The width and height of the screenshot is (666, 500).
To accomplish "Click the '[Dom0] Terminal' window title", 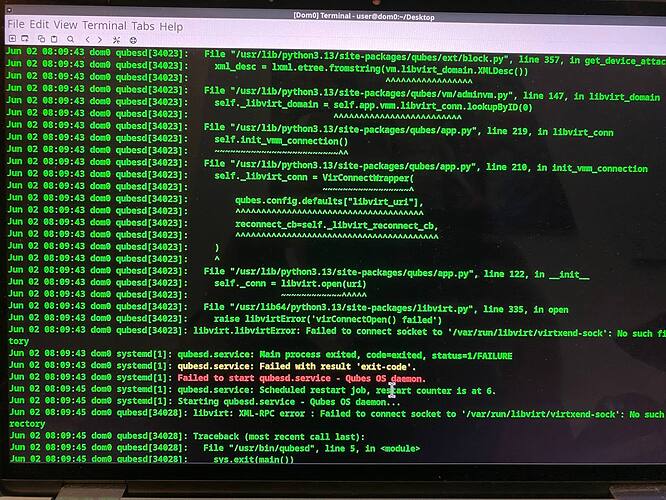I will pyautogui.click(x=364, y=16).
